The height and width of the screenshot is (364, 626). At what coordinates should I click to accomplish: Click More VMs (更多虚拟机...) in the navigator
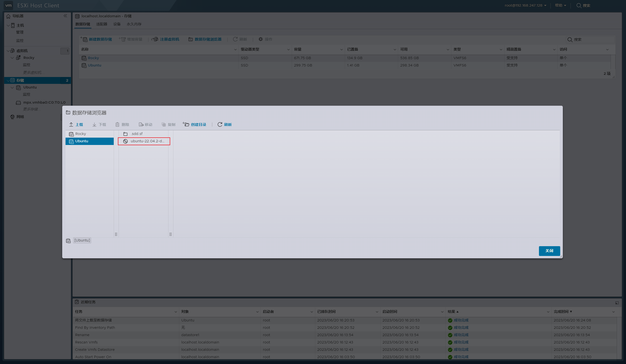click(x=34, y=73)
